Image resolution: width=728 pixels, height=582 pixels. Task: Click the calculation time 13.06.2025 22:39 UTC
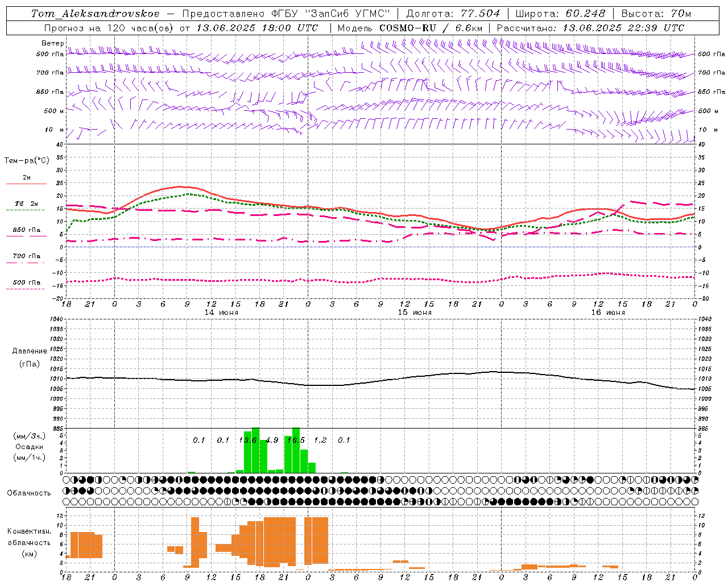click(x=623, y=28)
